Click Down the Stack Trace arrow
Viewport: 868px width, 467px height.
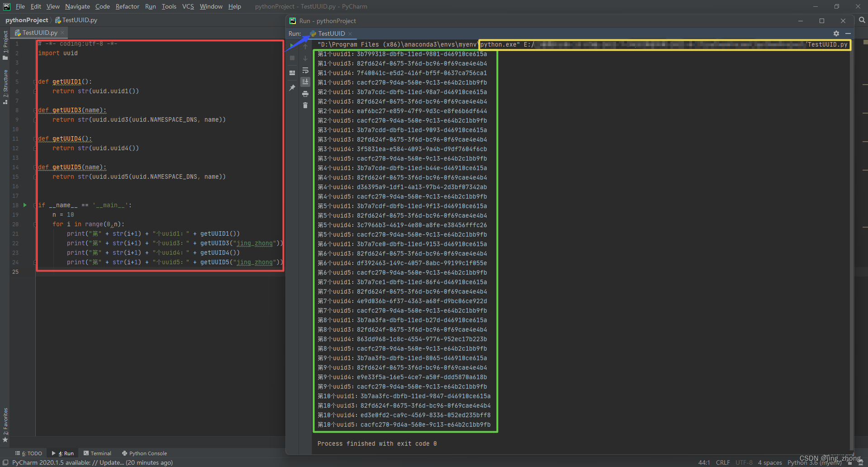point(305,58)
